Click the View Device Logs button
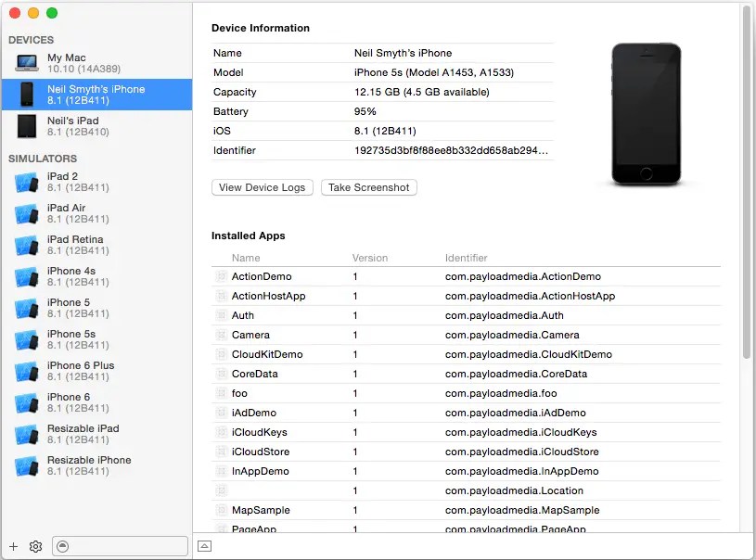This screenshot has height=560, width=756. pos(262,187)
